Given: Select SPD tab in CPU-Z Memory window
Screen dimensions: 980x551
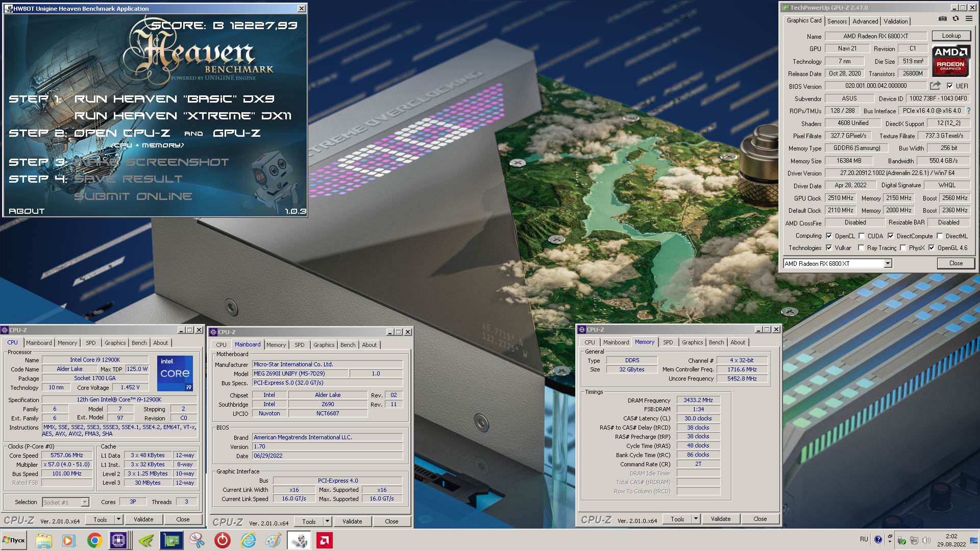Looking at the screenshot, I should coord(668,342).
